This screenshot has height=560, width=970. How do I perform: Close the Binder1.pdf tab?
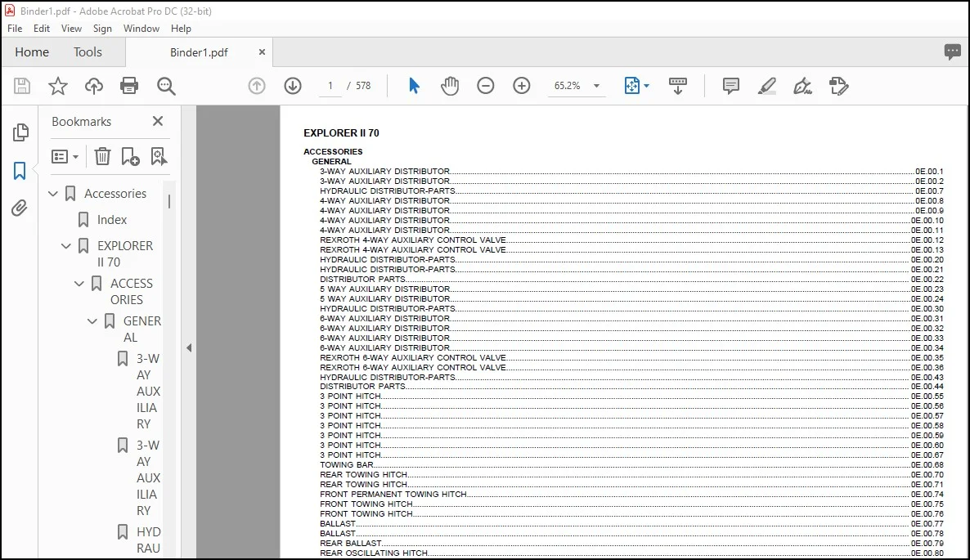pos(262,52)
